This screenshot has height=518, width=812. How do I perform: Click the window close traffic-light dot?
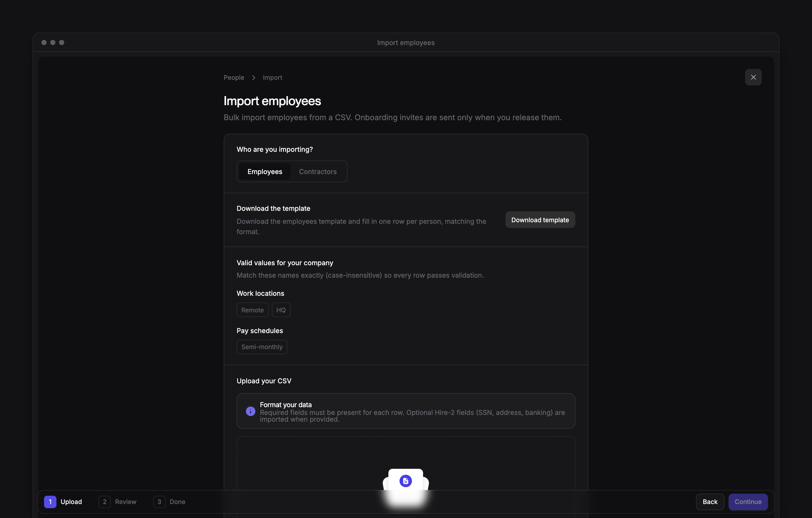pos(44,42)
